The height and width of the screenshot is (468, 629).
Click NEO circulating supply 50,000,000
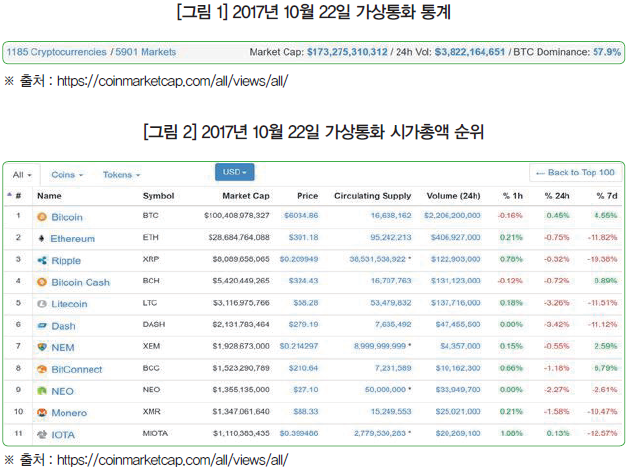(x=385, y=390)
